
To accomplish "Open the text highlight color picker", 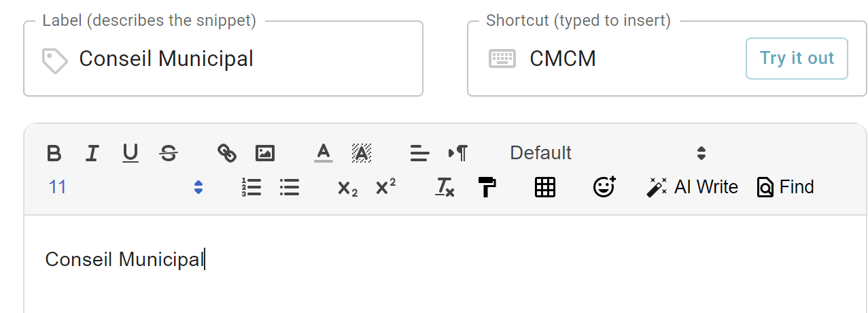I will coord(362,153).
